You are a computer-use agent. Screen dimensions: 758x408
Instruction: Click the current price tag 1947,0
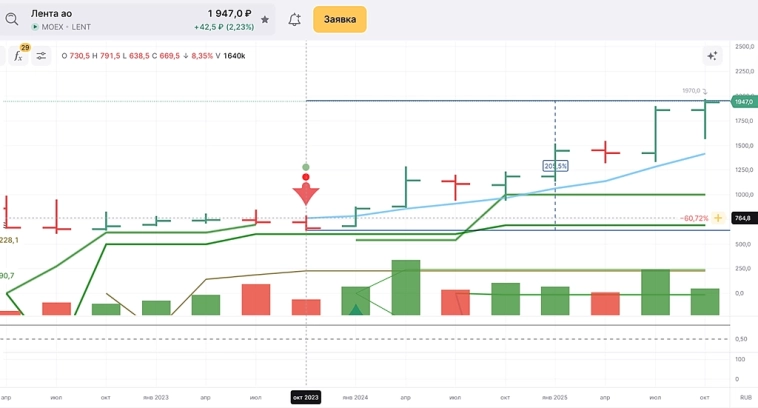click(743, 102)
